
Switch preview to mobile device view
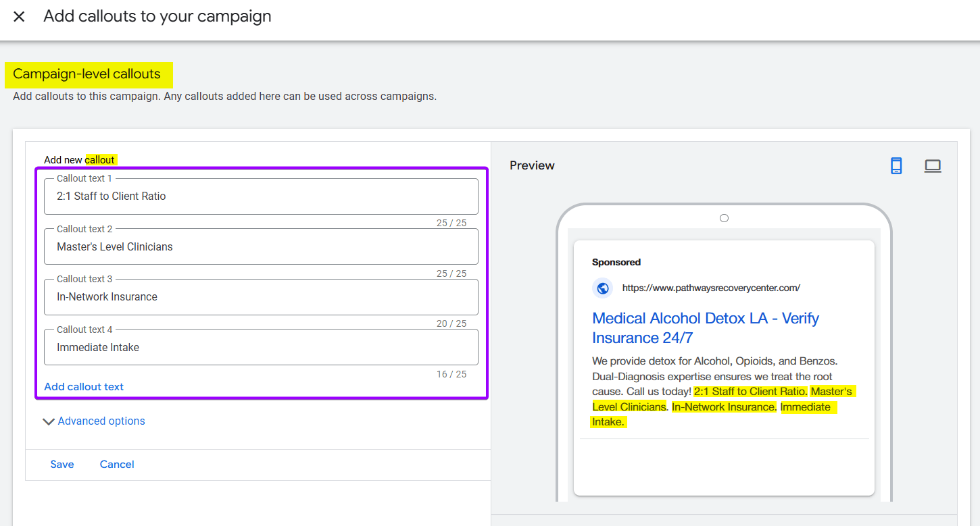point(896,165)
